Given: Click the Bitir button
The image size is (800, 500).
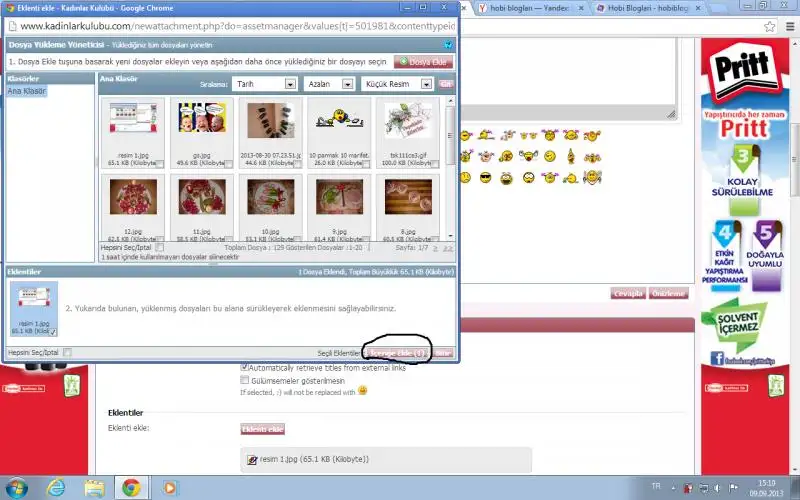Looking at the screenshot, I should pos(442,353).
